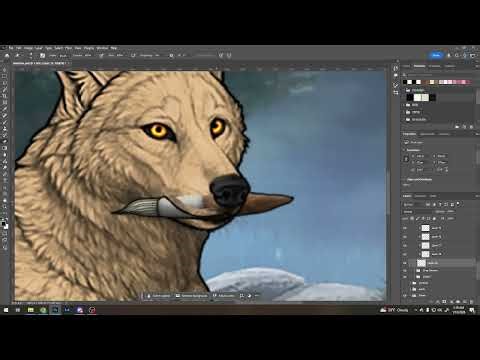Image resolution: width=480 pixels, height=360 pixels.
Task: Select the Lasso tool
Action: tap(5, 83)
